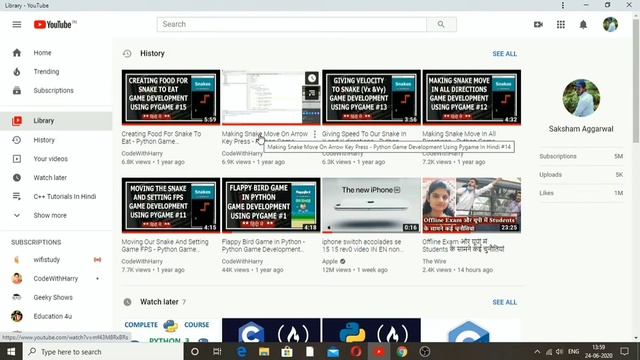Select Library in sidebar
640x360 pixels.
(56, 121)
